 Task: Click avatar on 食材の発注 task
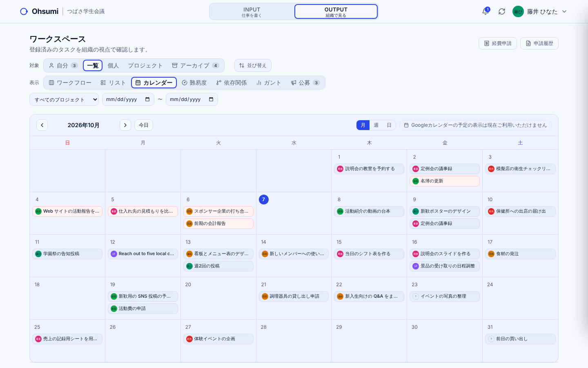[491, 254]
